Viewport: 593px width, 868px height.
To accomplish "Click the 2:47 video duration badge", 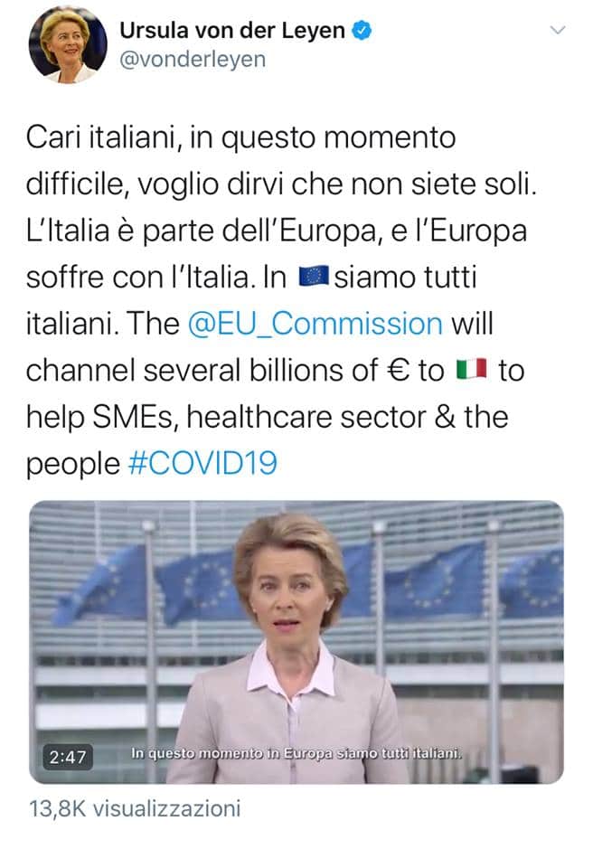I will [x=68, y=757].
